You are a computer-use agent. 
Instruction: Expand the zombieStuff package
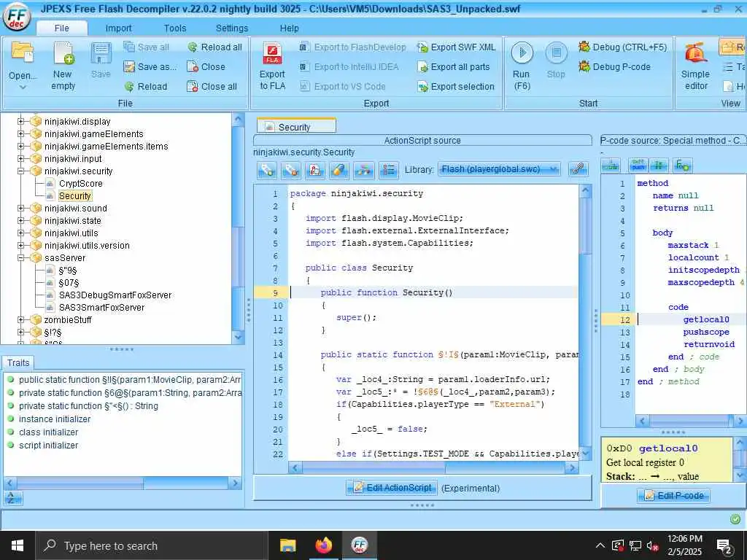(x=20, y=319)
